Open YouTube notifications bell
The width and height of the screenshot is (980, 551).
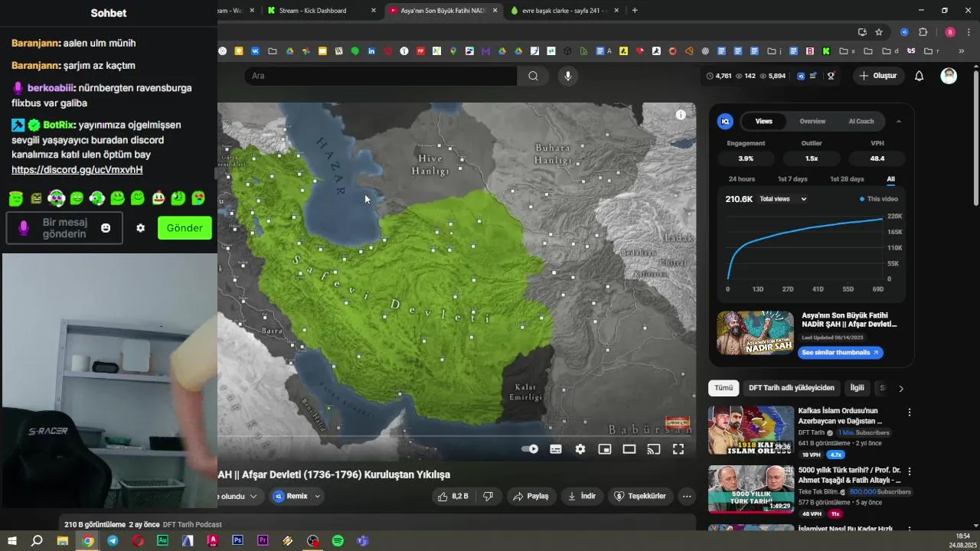919,76
